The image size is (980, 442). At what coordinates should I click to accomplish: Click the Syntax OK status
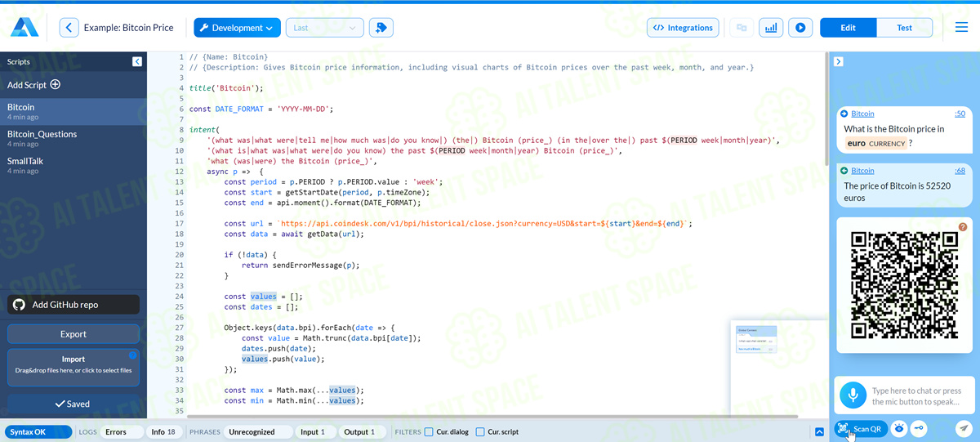38,432
